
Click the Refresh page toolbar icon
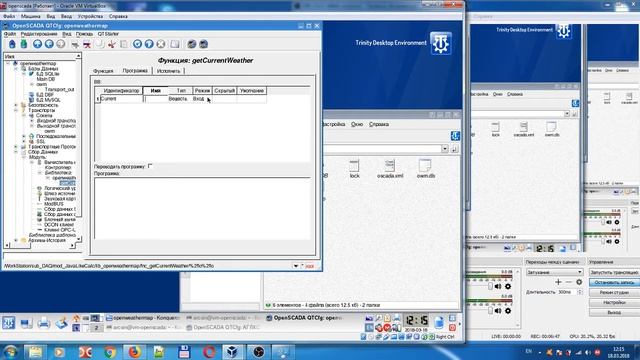click(138, 44)
